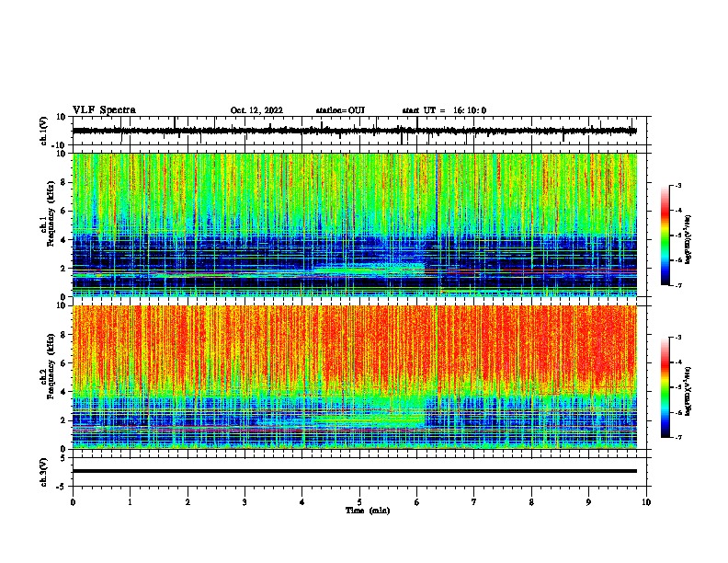This screenshot has width=728, height=563.
Task: Click time axis tick label '9'
Action: (x=588, y=502)
